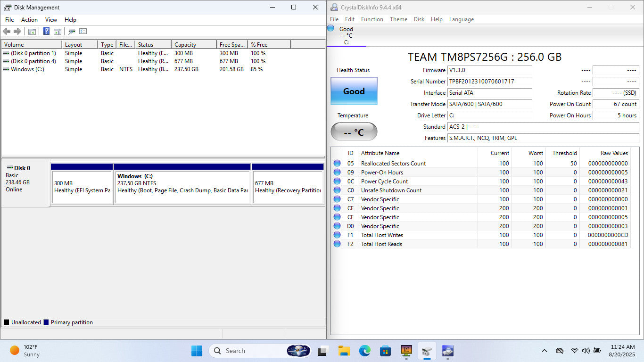Image resolution: width=644 pixels, height=362 pixels.
Task: Switch to Disk Management taskbar icon
Action: coord(427,351)
